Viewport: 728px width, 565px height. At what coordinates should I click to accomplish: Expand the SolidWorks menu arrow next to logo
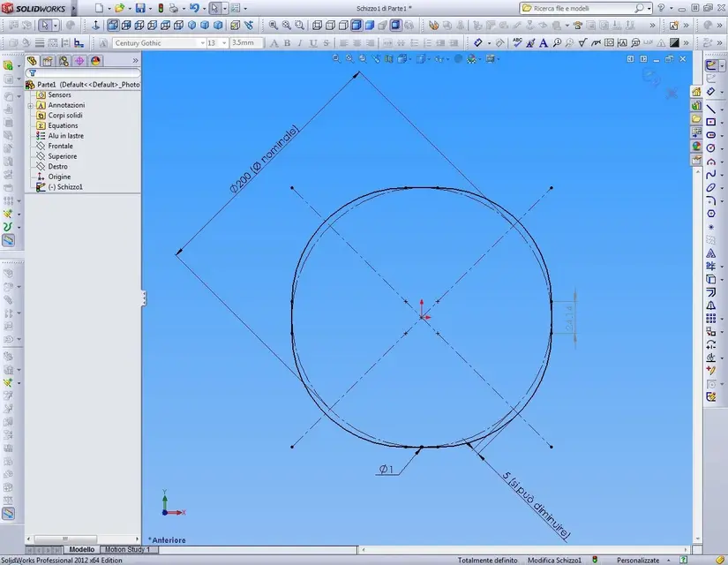pyautogui.click(x=73, y=8)
